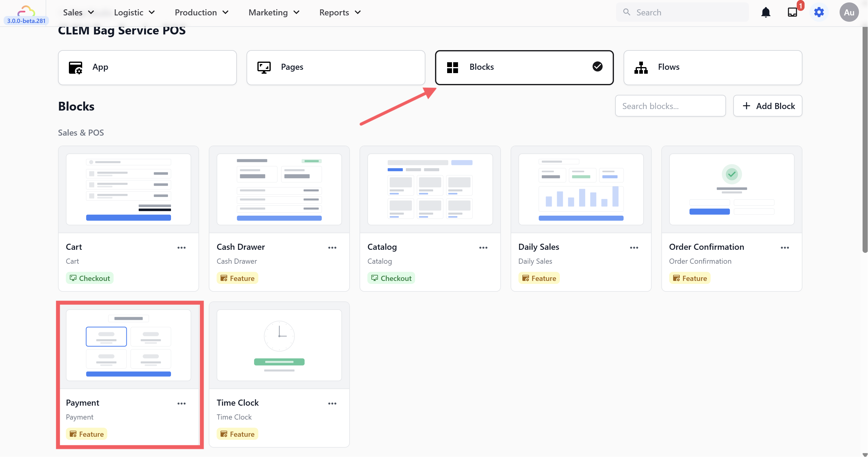Open the Time Clock block options menu
Screen dimensions: 868x457
click(332, 404)
